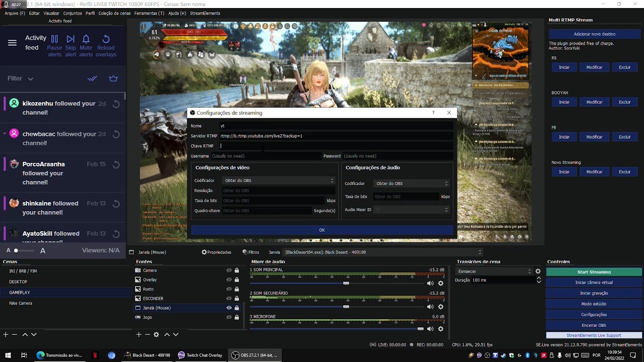Image resolution: width=644 pixels, height=362 pixels.
Task: Unlock the Janela (Mouse) source
Action: pyautogui.click(x=236, y=308)
